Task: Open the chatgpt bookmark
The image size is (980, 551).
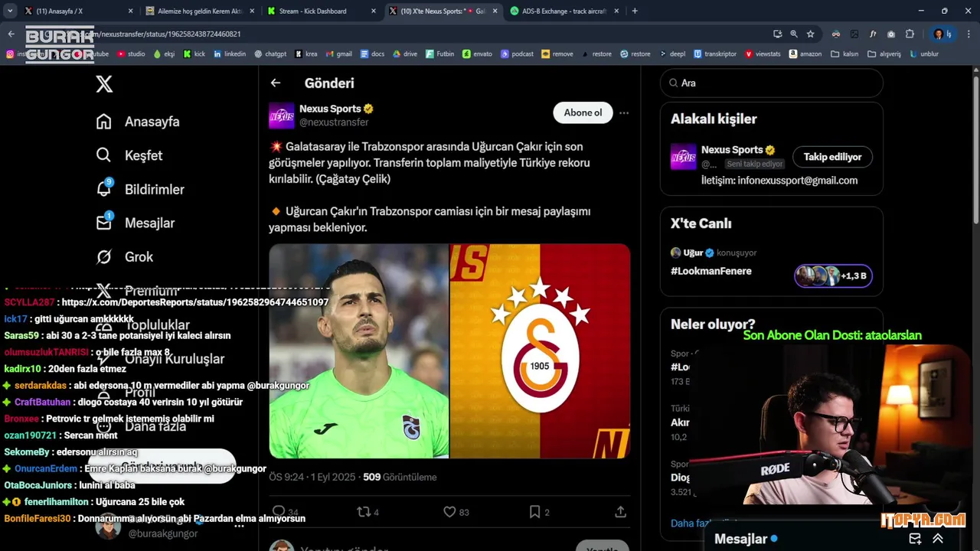Action: 270,54
